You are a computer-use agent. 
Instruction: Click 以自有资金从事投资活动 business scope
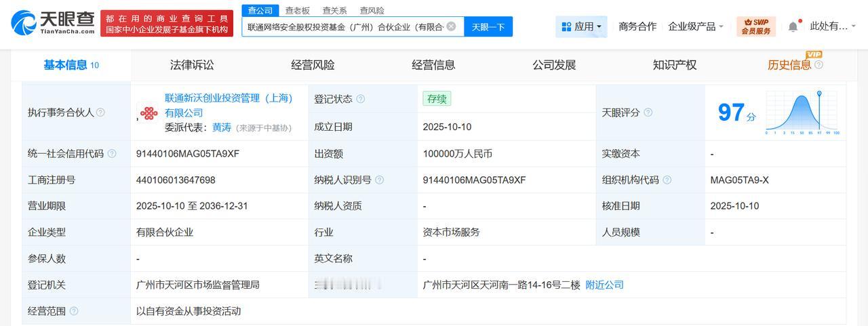pos(189,311)
